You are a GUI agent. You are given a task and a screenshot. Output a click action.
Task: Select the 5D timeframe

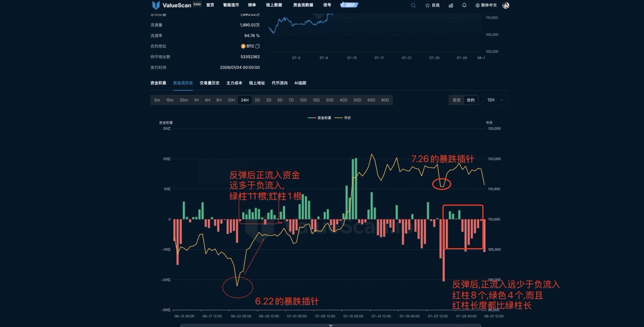[280, 100]
